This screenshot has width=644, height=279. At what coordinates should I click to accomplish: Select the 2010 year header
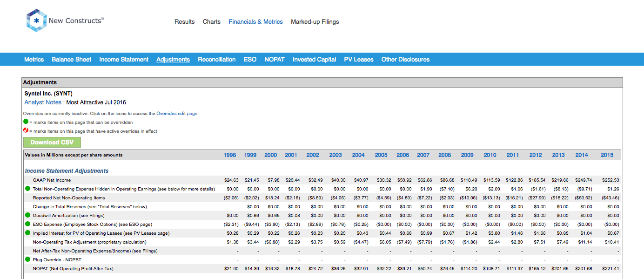coord(490,155)
